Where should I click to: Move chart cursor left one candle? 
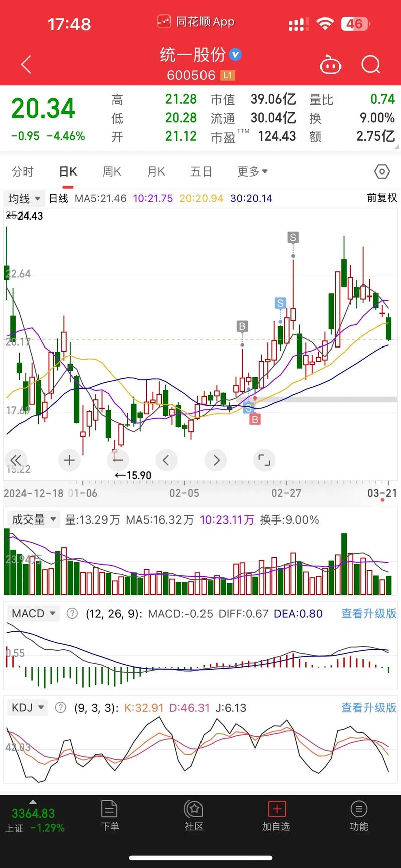click(x=166, y=460)
